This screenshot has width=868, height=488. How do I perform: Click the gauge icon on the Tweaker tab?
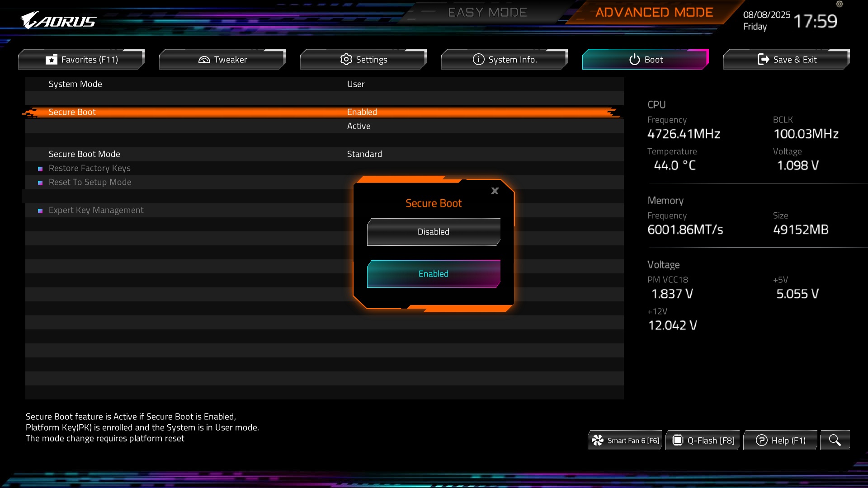coord(204,60)
